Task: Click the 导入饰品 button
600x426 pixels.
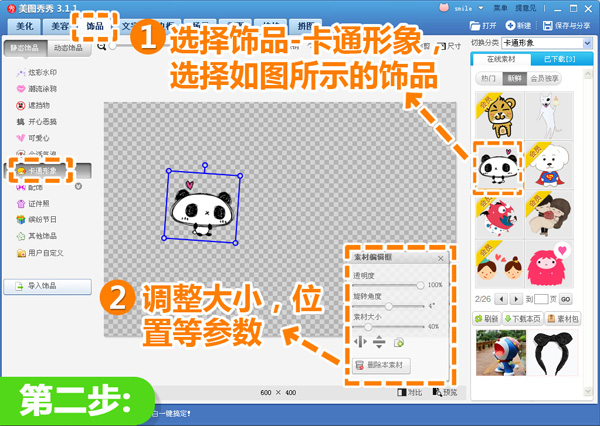Action: pos(47,286)
